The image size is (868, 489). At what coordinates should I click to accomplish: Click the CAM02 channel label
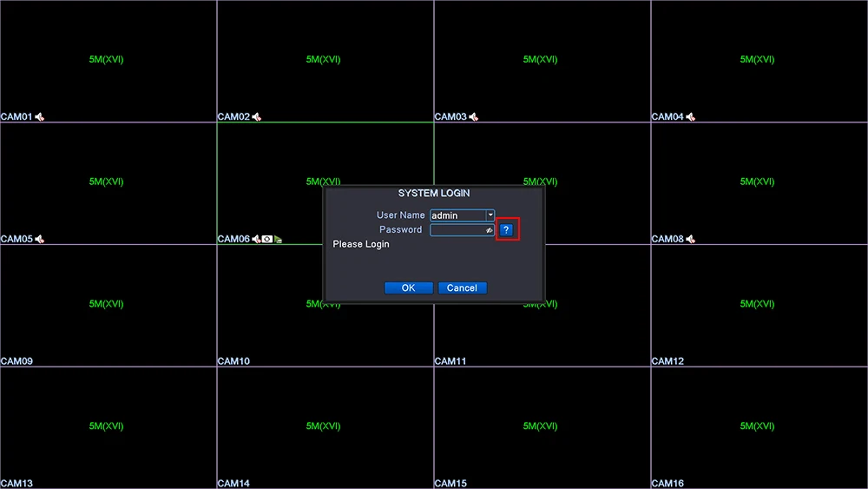pos(233,117)
